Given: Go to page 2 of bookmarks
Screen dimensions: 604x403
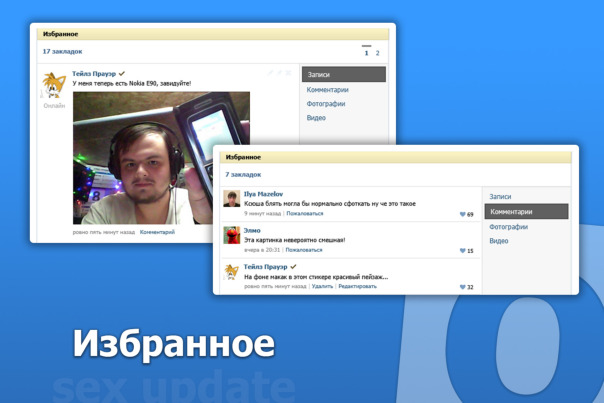Looking at the screenshot, I should [x=378, y=53].
